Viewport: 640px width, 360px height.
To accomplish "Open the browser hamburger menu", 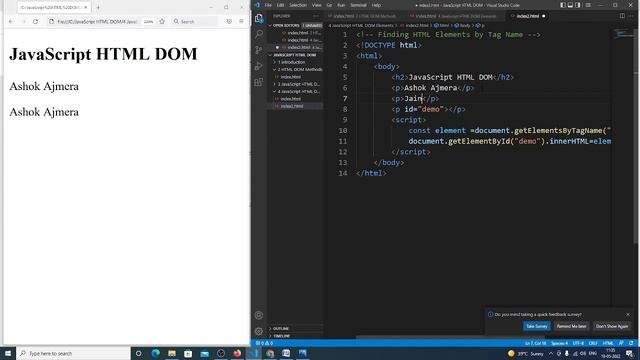I will (x=242, y=21).
